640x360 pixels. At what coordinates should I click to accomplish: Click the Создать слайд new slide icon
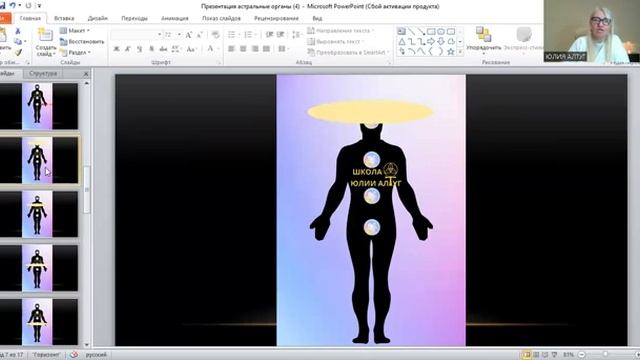click(45, 35)
